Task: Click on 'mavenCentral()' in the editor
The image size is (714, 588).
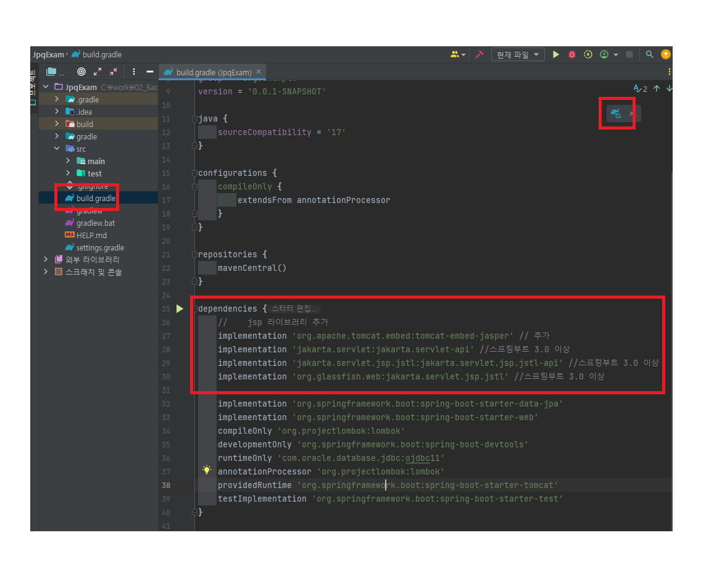Action: click(x=252, y=268)
